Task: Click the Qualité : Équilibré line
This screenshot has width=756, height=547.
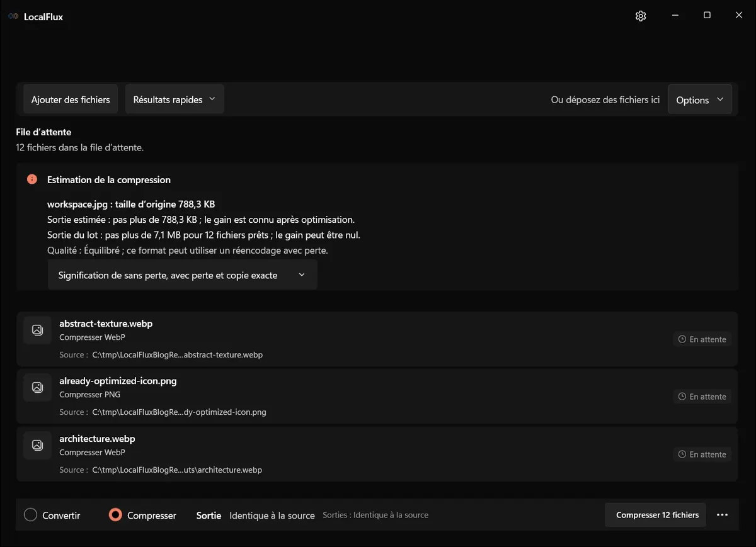Action: [188, 251]
